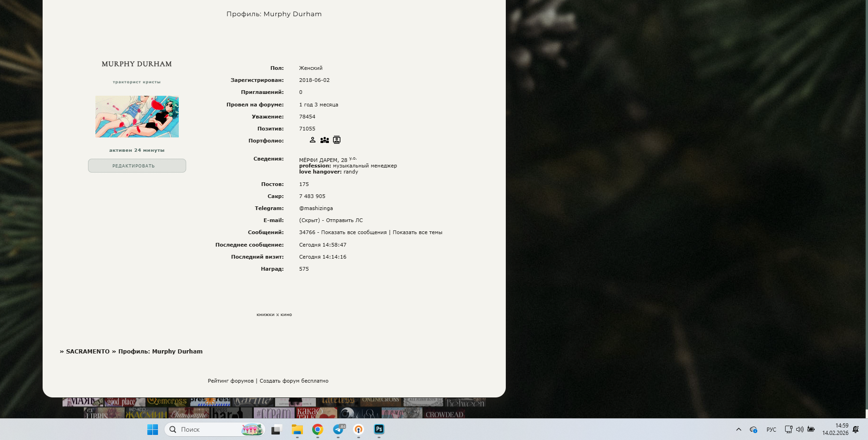Open the group portfolio icon
Viewport: 868px width, 440px height.
coord(325,140)
